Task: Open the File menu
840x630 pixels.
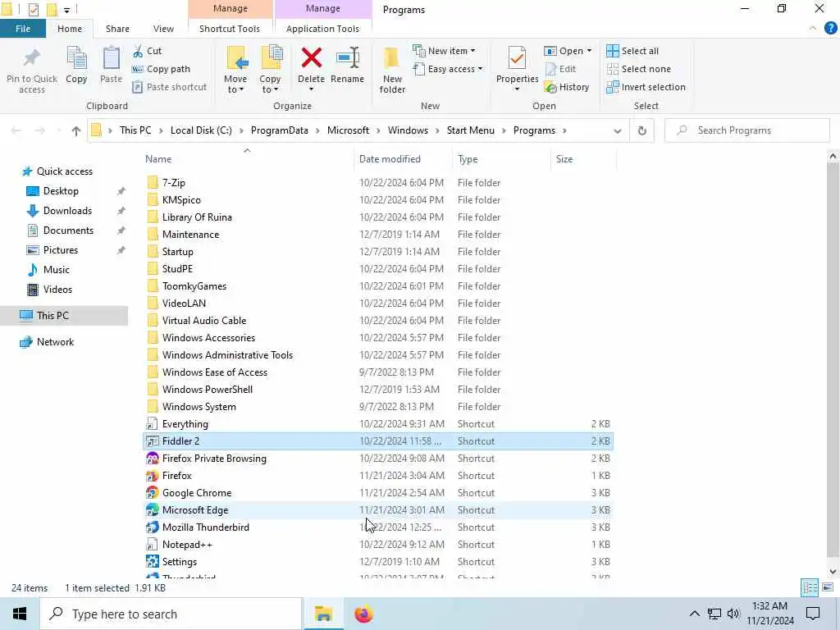Action: pyautogui.click(x=23, y=29)
